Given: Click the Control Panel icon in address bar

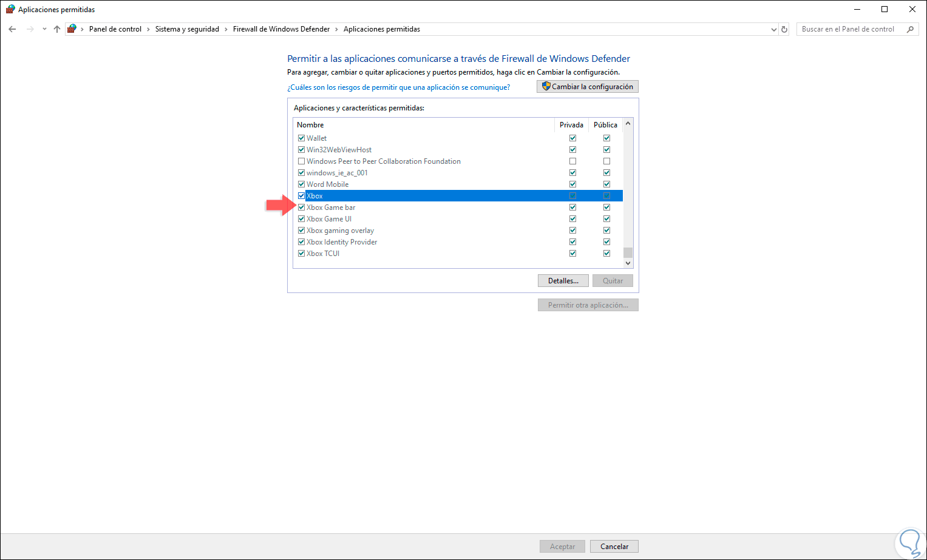Looking at the screenshot, I should click(x=72, y=29).
